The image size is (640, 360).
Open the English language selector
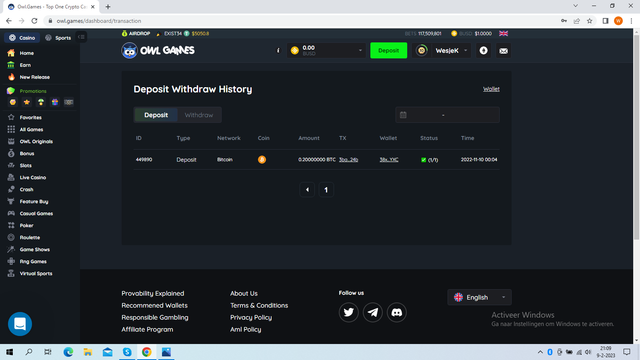coord(479,297)
